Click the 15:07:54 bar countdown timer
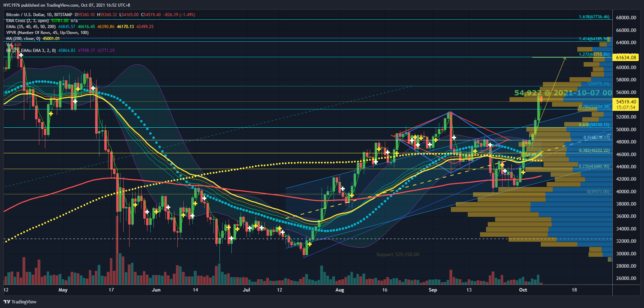 626,108
